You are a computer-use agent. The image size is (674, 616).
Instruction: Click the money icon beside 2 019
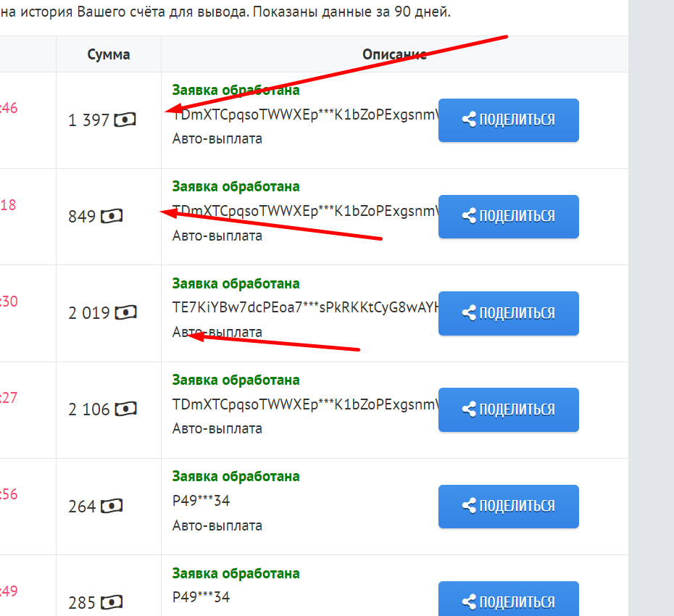coord(126,312)
